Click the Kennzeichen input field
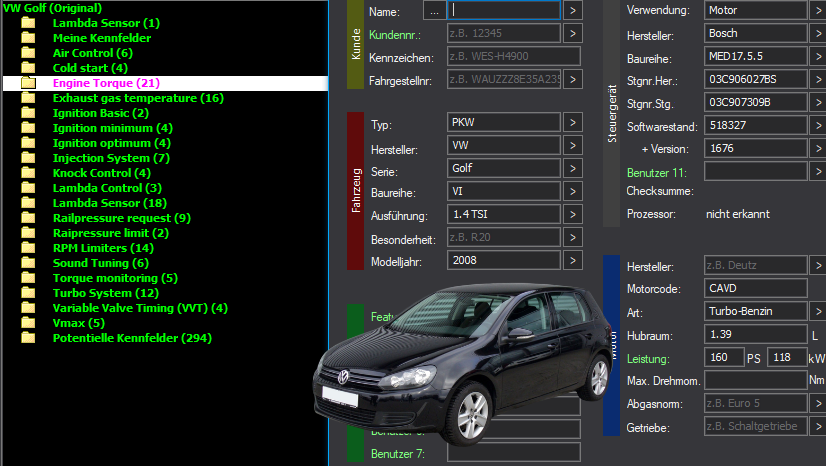 tap(514, 56)
